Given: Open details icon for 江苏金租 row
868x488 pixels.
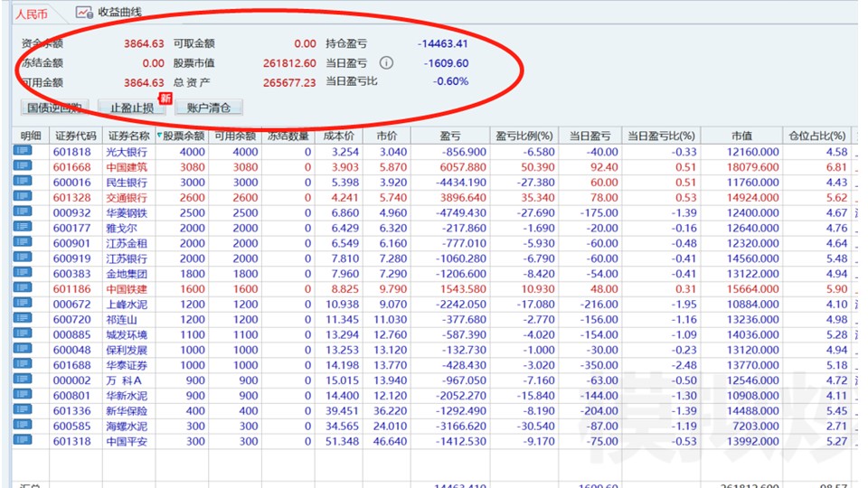Looking at the screenshot, I should coord(22,242).
